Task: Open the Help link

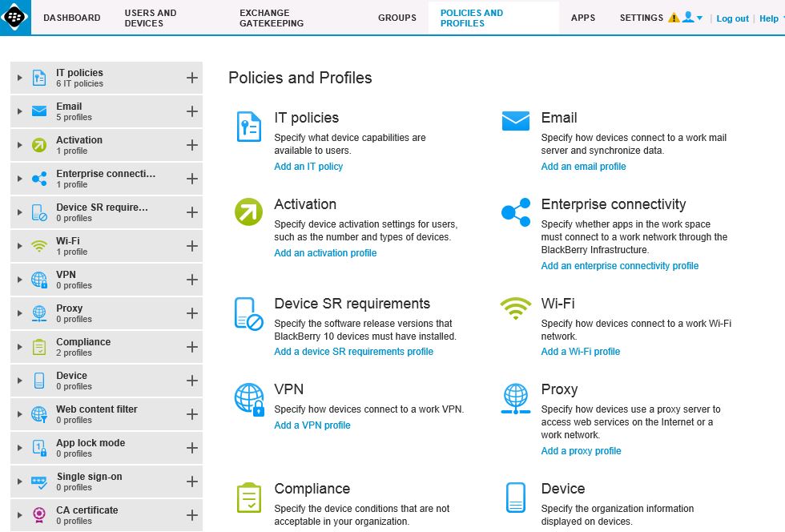Action: [769, 18]
